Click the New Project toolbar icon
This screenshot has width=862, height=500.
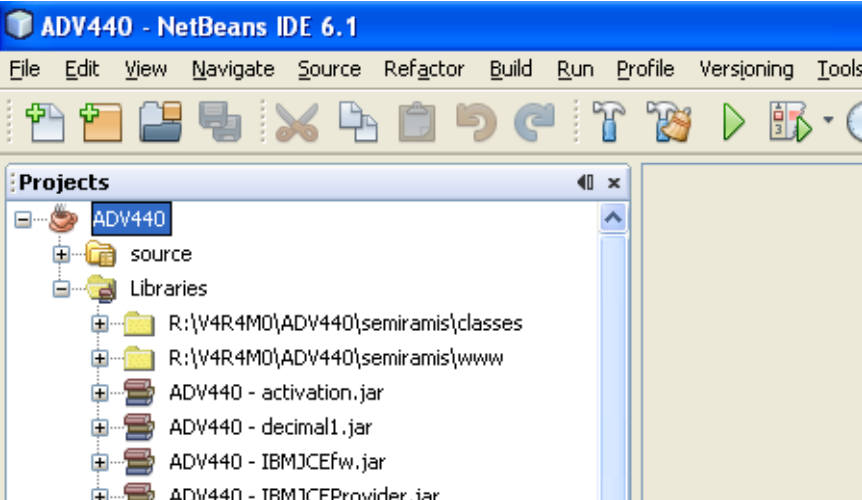coord(99,123)
